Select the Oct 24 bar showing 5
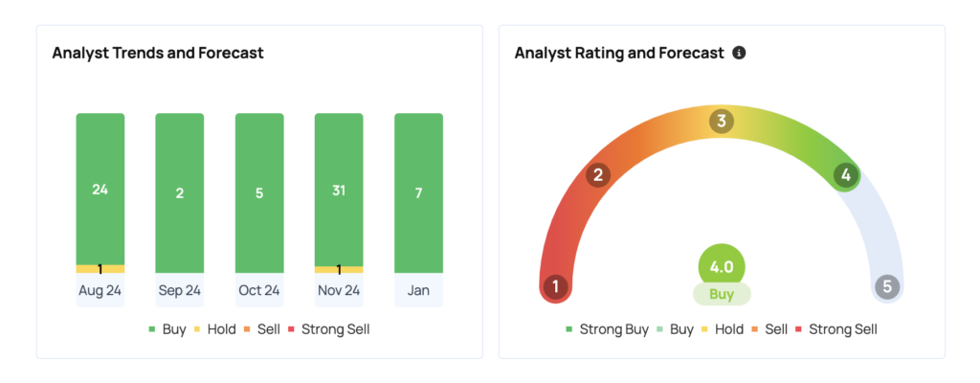Image resolution: width=980 pixels, height=383 pixels. click(259, 192)
